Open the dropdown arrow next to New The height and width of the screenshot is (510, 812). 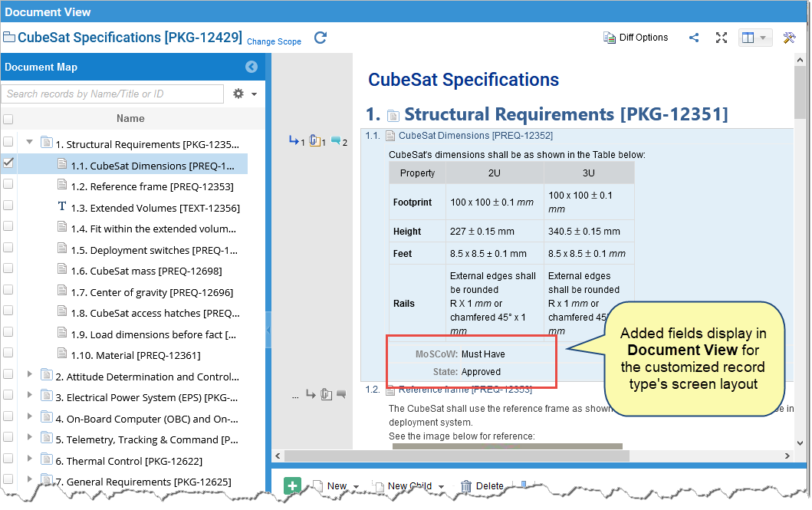point(356,487)
